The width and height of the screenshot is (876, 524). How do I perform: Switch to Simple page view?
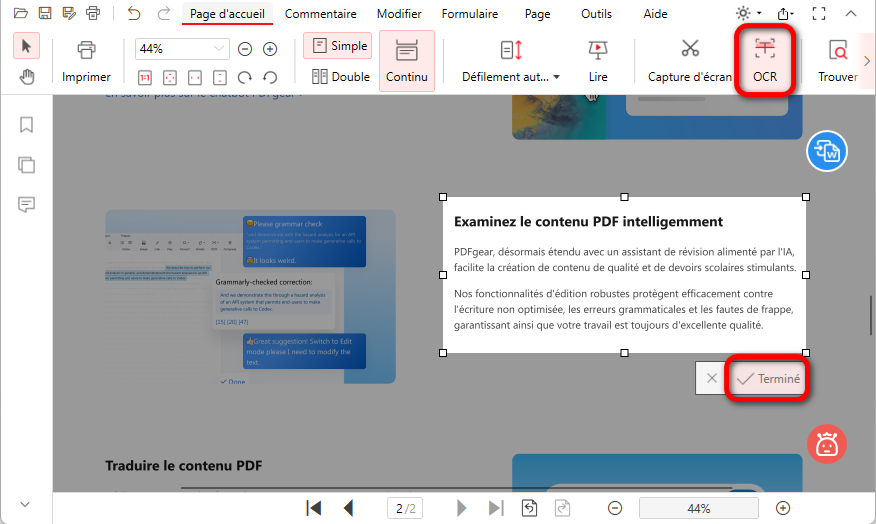click(x=338, y=46)
